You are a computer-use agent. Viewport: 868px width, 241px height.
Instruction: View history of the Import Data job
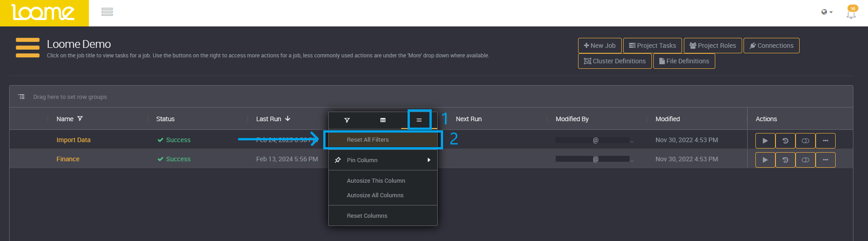[785, 141]
